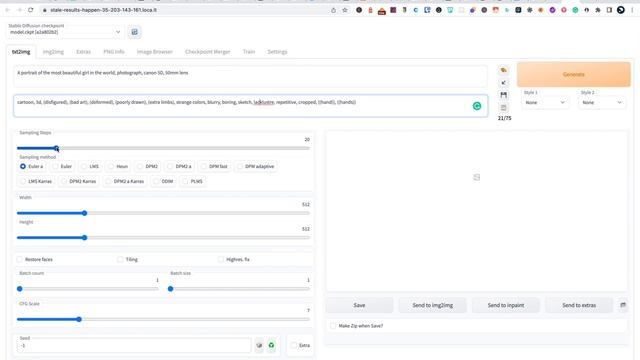Click Send to inpaint button
The image size is (640, 360).
point(506,305)
